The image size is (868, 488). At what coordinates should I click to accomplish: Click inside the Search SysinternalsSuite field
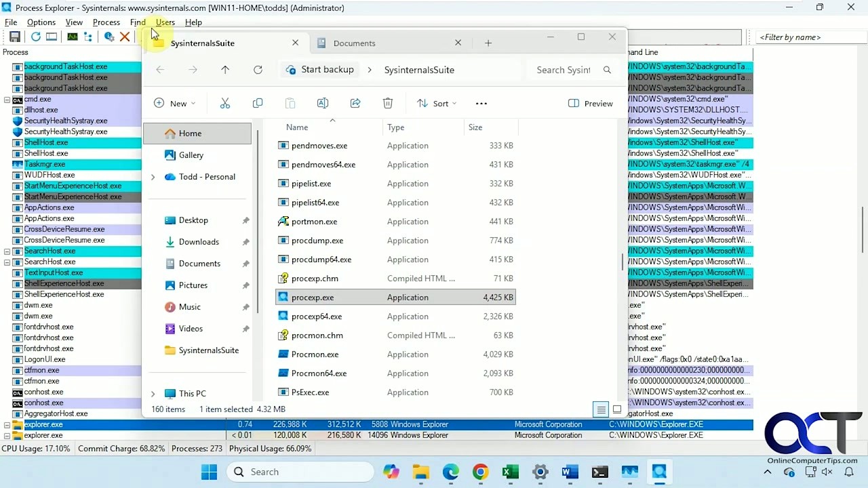(x=563, y=69)
